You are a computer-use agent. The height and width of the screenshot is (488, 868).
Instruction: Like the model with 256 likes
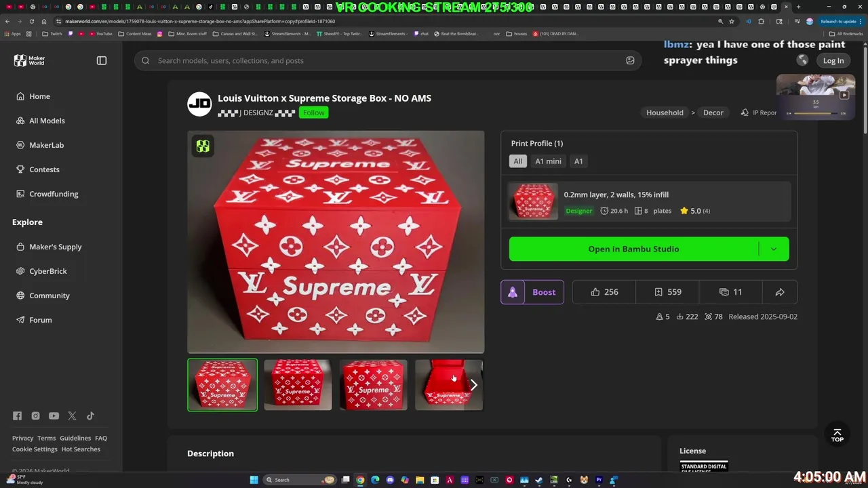(x=604, y=292)
